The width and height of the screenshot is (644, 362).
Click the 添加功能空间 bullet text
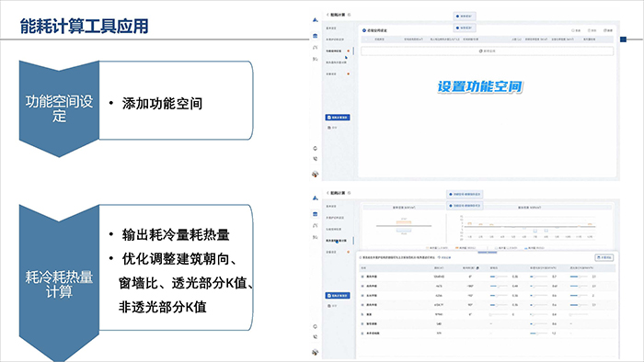(x=162, y=103)
